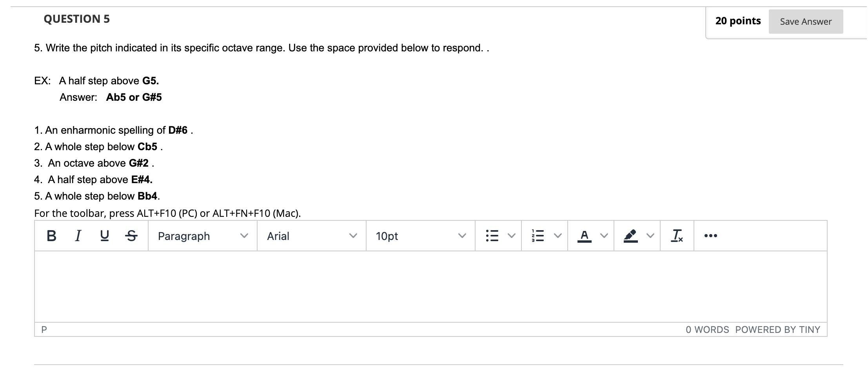
Task: Toggle bold formatting in the editor
Action: pyautogui.click(x=51, y=236)
